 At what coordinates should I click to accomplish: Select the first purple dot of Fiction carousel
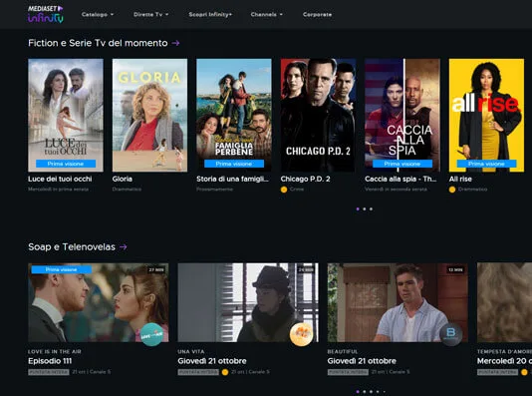[358, 209]
